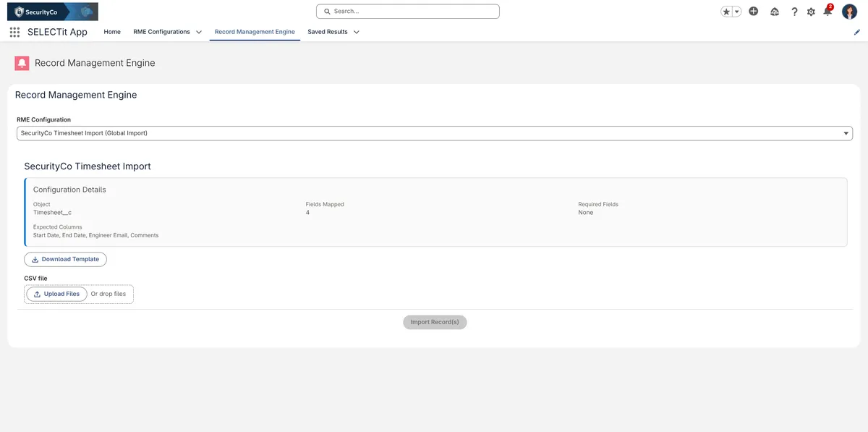The image size is (868, 432).
Task: Click the 'Configuration Details' title
Action: tap(69, 190)
